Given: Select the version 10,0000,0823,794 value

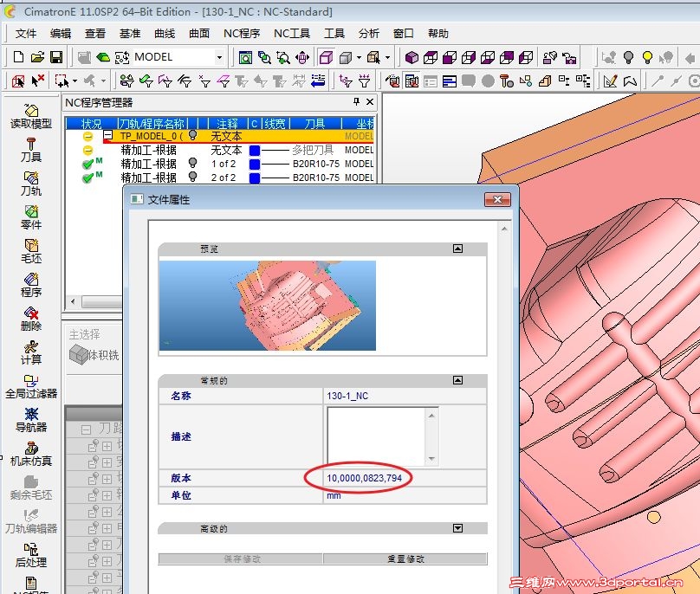Looking at the screenshot, I should (x=364, y=478).
